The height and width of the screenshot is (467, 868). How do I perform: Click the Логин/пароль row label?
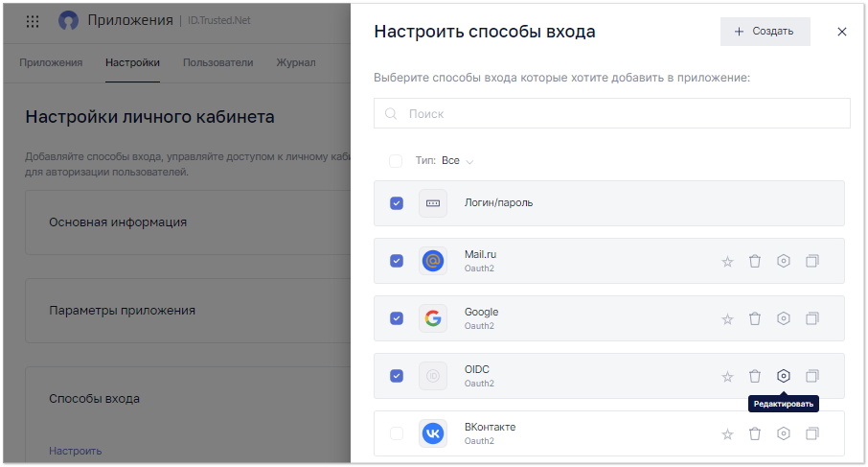tap(499, 202)
